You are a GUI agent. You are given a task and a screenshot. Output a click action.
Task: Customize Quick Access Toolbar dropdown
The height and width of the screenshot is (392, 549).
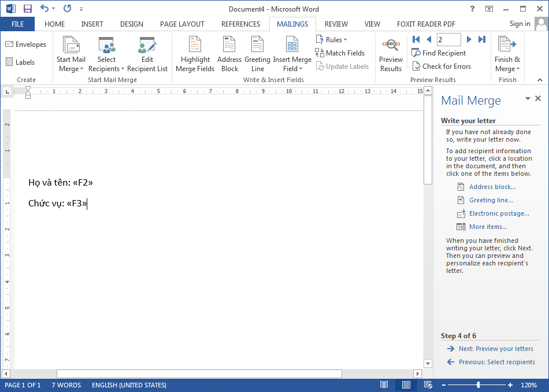(81, 9)
